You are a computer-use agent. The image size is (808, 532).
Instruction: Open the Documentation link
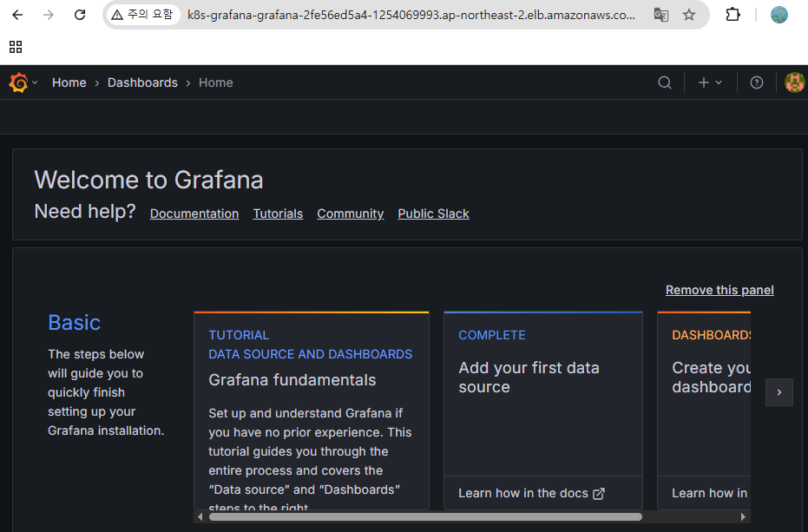click(x=194, y=214)
